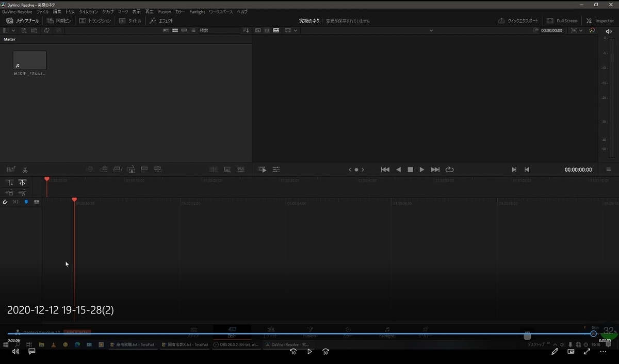Viewport: 619px width, 364px height.
Task: Switch media pool to list view
Action: point(193,30)
